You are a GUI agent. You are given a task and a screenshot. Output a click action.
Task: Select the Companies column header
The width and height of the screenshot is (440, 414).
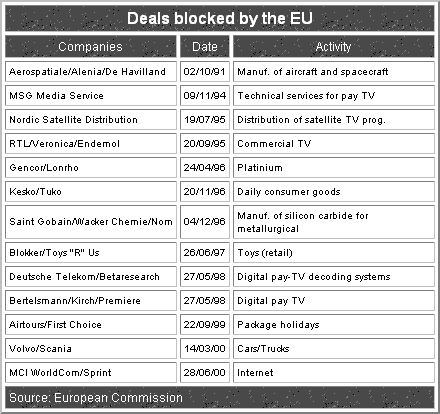tap(91, 47)
